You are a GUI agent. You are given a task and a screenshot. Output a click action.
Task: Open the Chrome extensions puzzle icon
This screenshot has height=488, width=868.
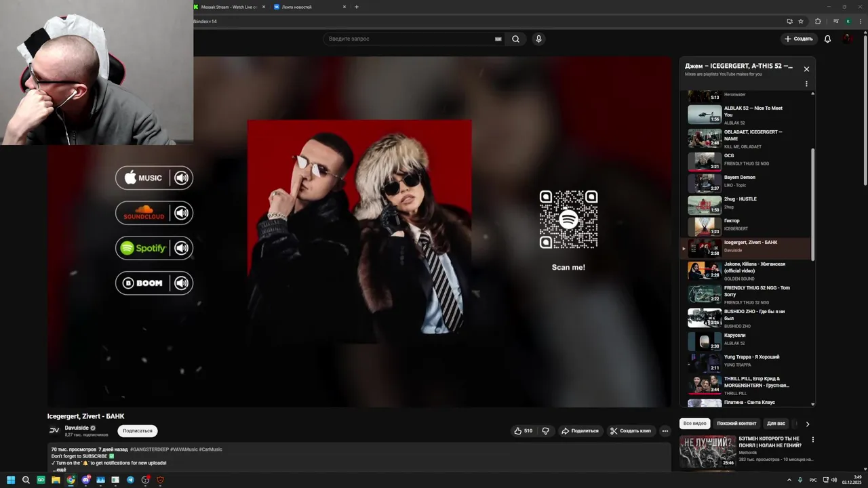point(818,21)
